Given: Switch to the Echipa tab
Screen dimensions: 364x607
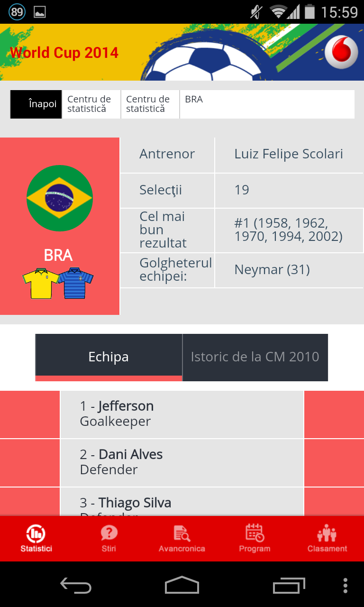Looking at the screenshot, I should tap(109, 357).
